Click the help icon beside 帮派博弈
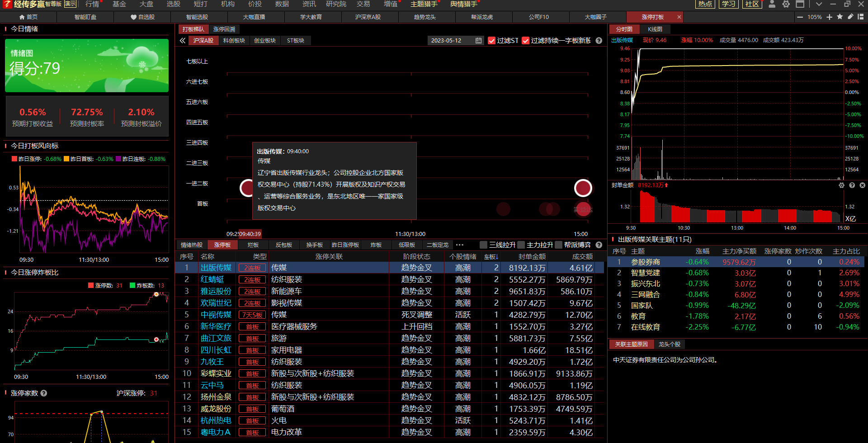868x443 pixels. (599, 245)
